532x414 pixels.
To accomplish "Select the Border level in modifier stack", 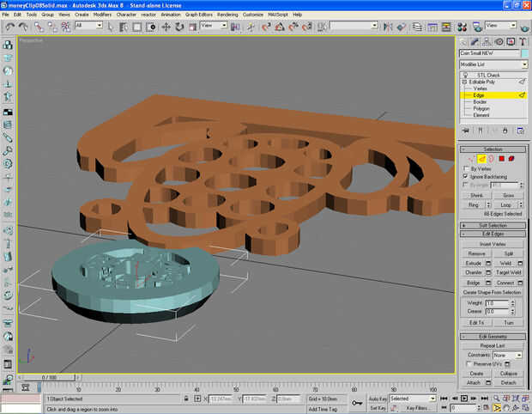I will click(480, 101).
